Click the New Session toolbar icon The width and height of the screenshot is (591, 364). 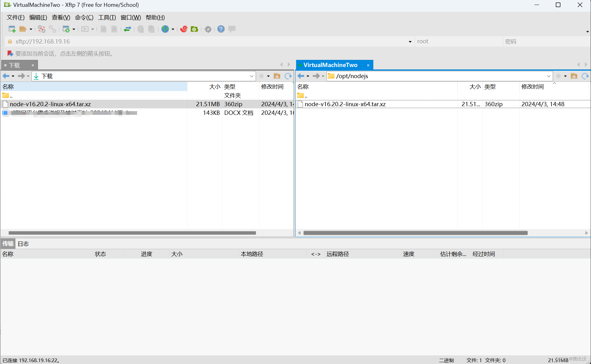click(12, 29)
